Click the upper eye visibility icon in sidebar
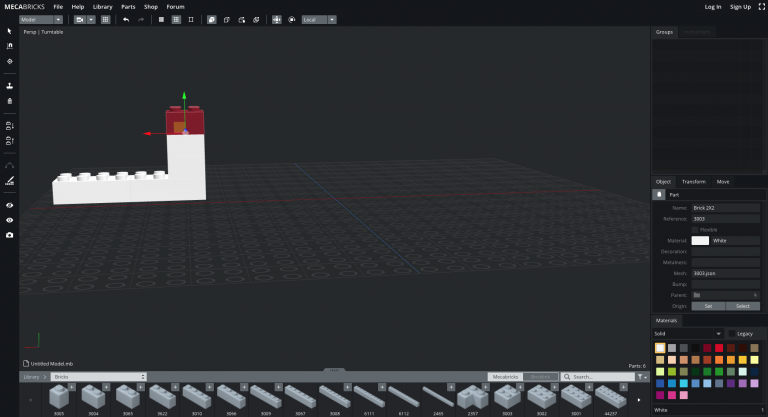The width and height of the screenshot is (768, 417). point(9,205)
